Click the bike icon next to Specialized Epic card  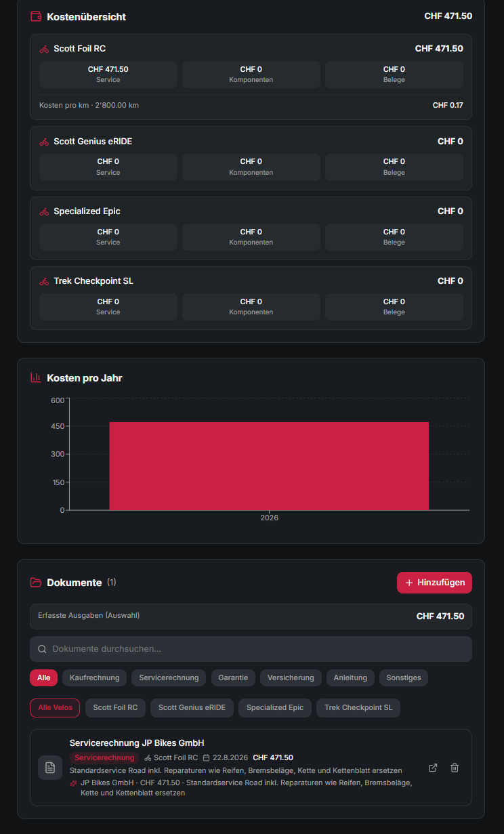click(44, 211)
